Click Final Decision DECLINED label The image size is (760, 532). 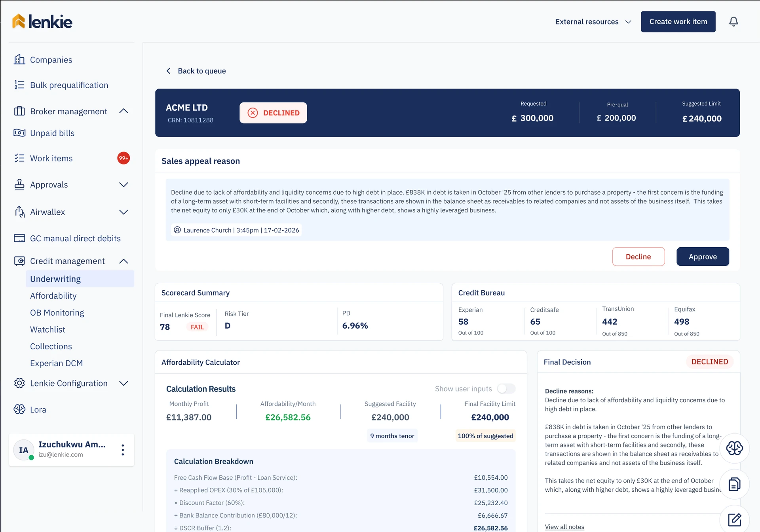click(710, 362)
